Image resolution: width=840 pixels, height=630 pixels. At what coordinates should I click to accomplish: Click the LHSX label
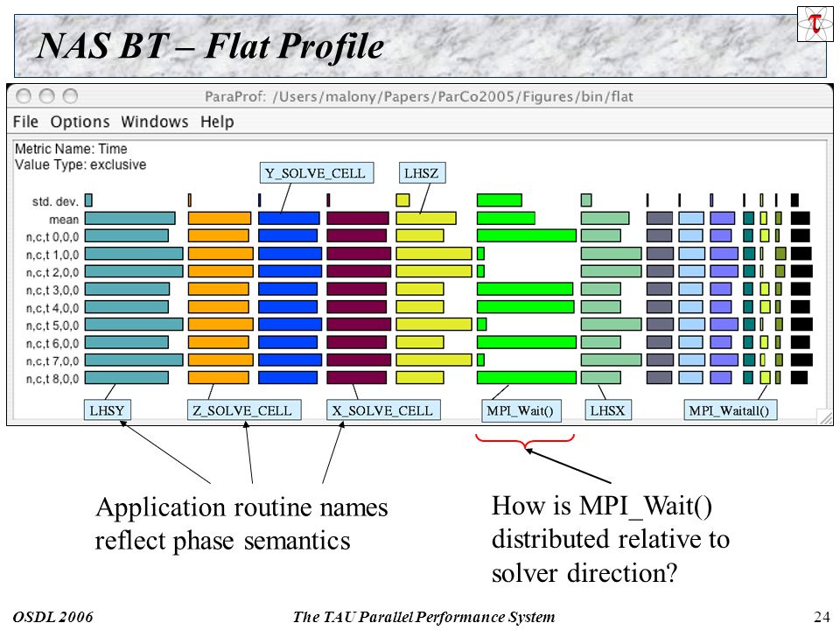[x=607, y=410]
